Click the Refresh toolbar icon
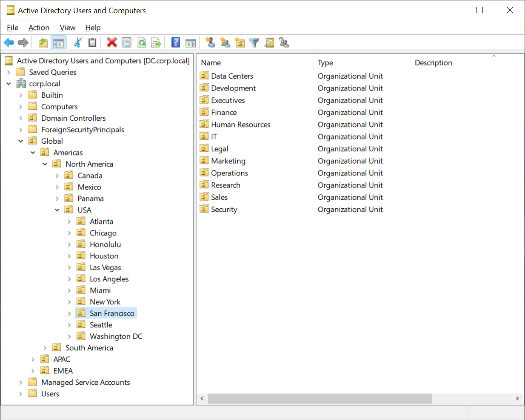 click(142, 43)
